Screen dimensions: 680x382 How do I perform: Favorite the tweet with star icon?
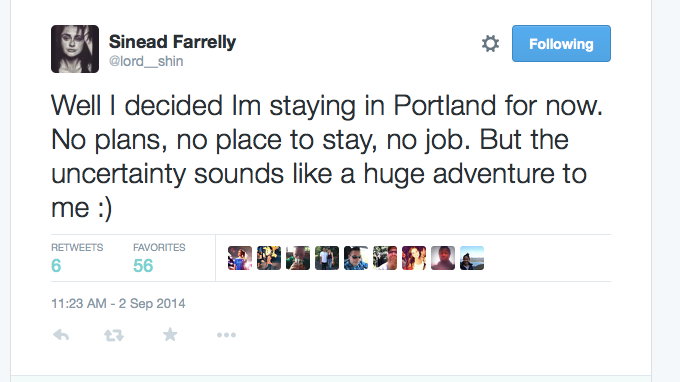coord(170,334)
